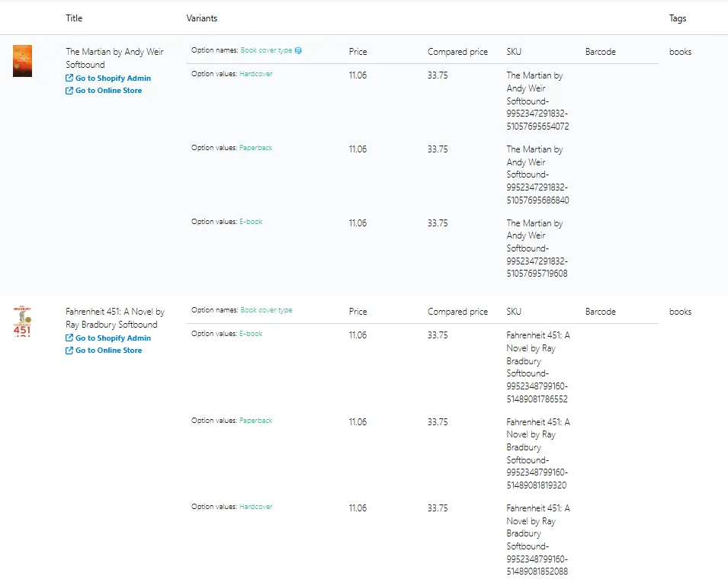
Task: Select the Hardcover option value for The Martian
Action: 256,74
